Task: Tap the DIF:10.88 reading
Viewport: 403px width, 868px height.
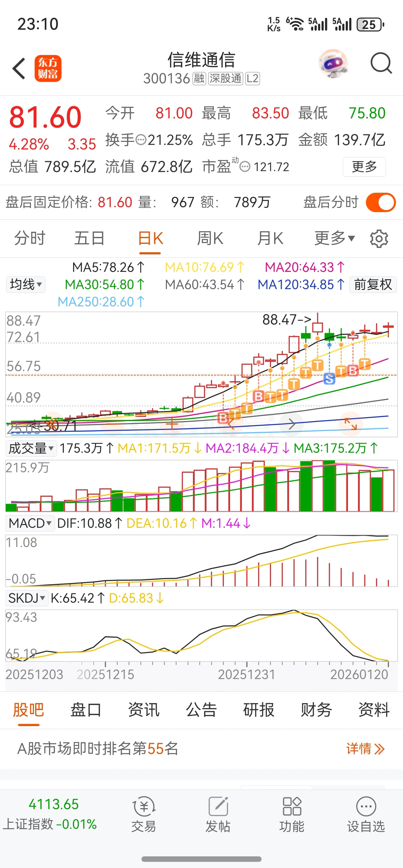Action: click(89, 523)
